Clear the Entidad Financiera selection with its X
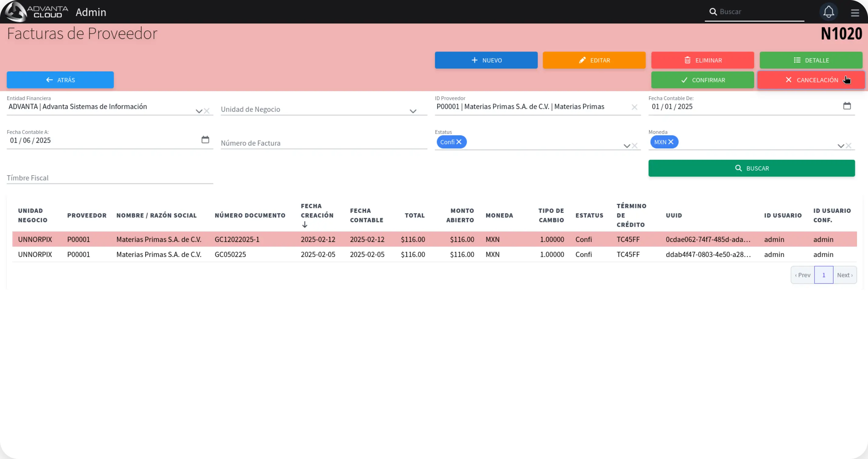Screen dimensions: 868x459 [207, 111]
